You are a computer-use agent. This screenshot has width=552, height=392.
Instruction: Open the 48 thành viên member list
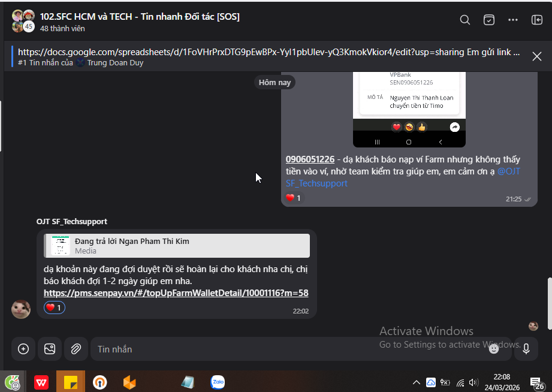[x=62, y=29]
